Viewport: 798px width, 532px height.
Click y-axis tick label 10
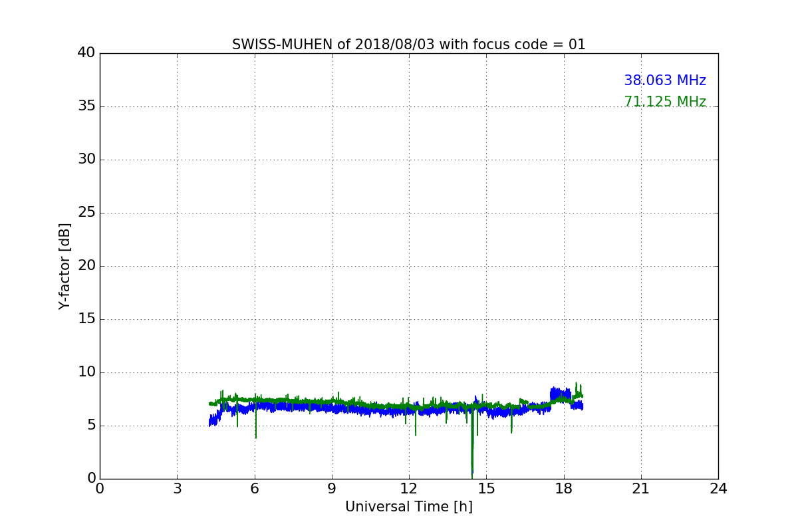pos(86,372)
